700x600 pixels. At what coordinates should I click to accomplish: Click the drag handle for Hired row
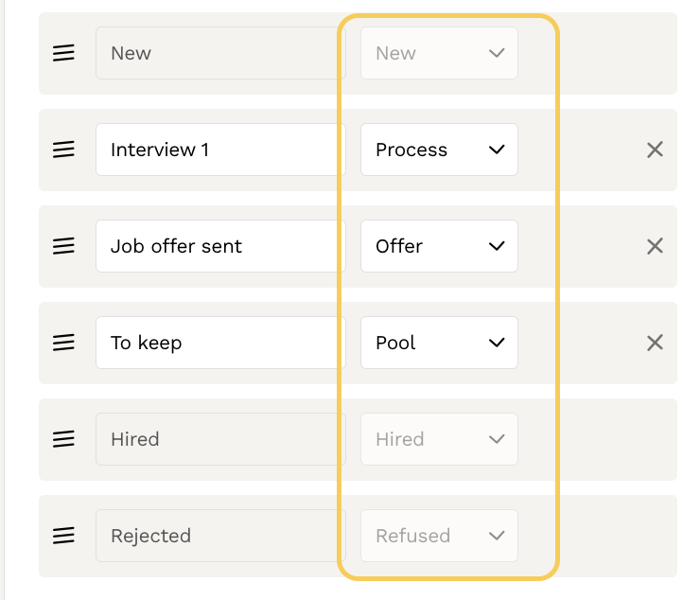pyautogui.click(x=63, y=439)
